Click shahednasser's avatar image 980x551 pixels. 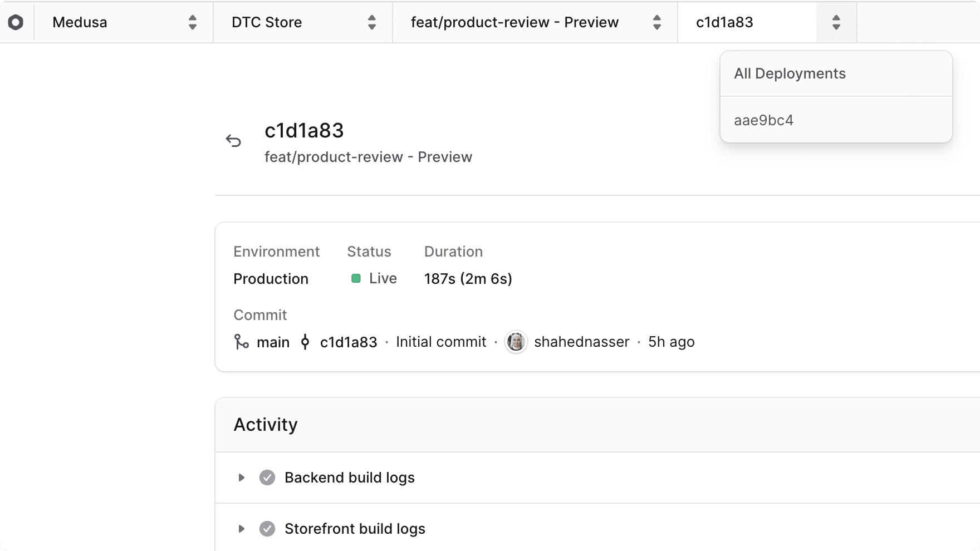[516, 342]
